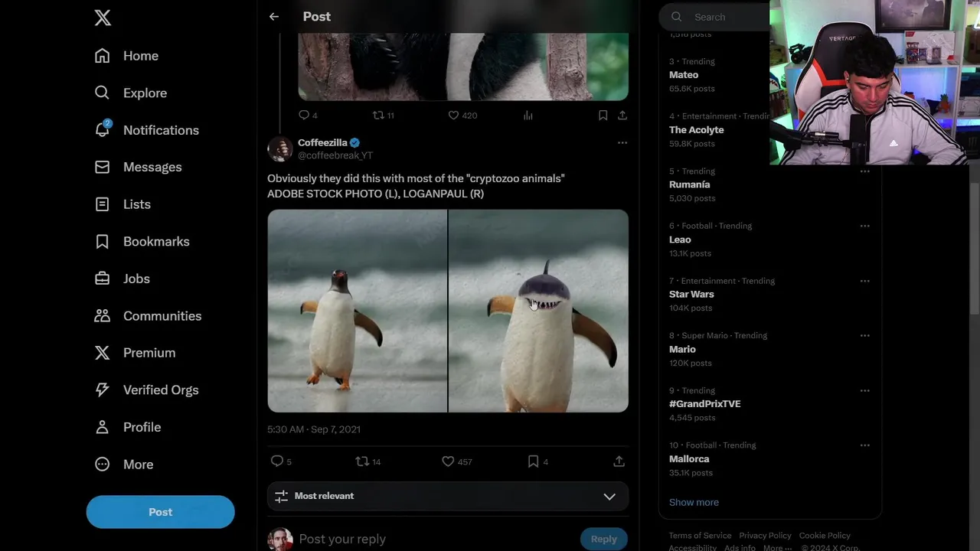Like the panda post with 420 likes

point(453,115)
